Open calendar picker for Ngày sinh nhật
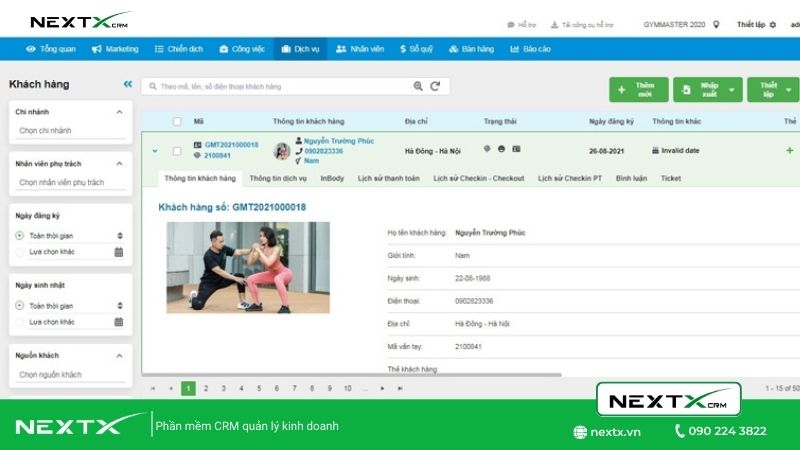Image resolution: width=800 pixels, height=450 pixels. point(119,322)
